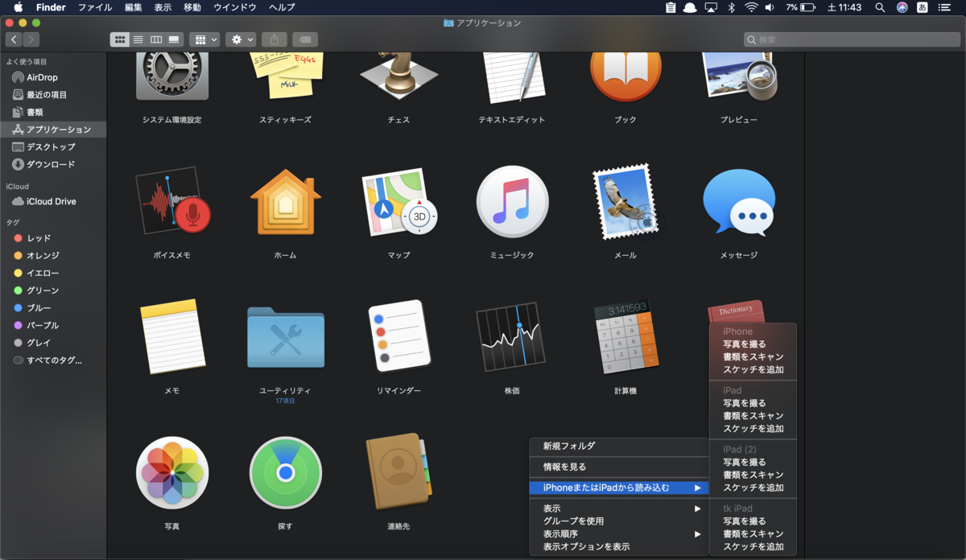The image size is (966, 560).
Task: Switch to icon view in toolbar
Action: click(x=120, y=39)
